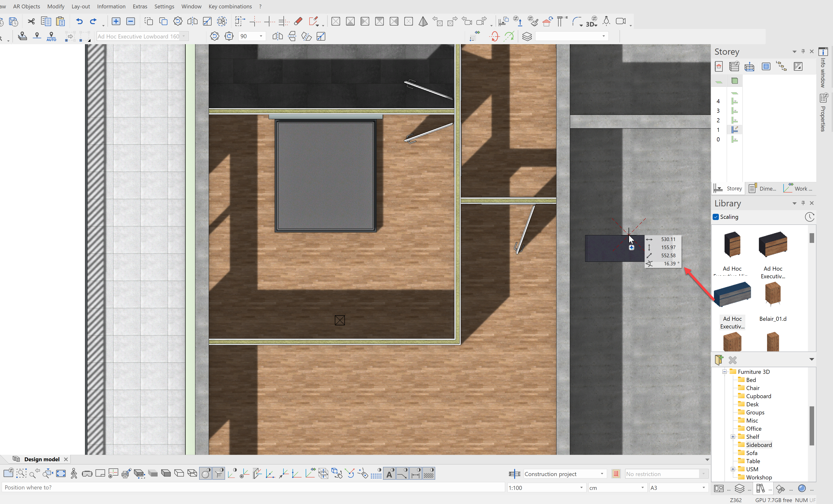The height and width of the screenshot is (504, 833).
Task: Open the 1:100 scale dropdown
Action: pos(582,488)
